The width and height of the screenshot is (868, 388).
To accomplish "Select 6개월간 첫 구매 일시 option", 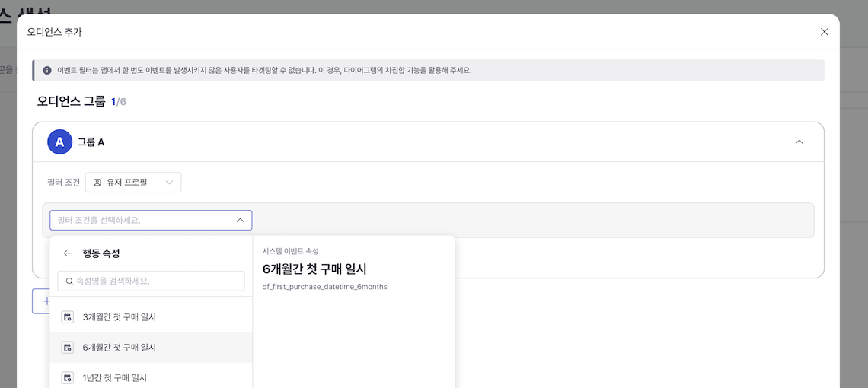I will [x=151, y=347].
